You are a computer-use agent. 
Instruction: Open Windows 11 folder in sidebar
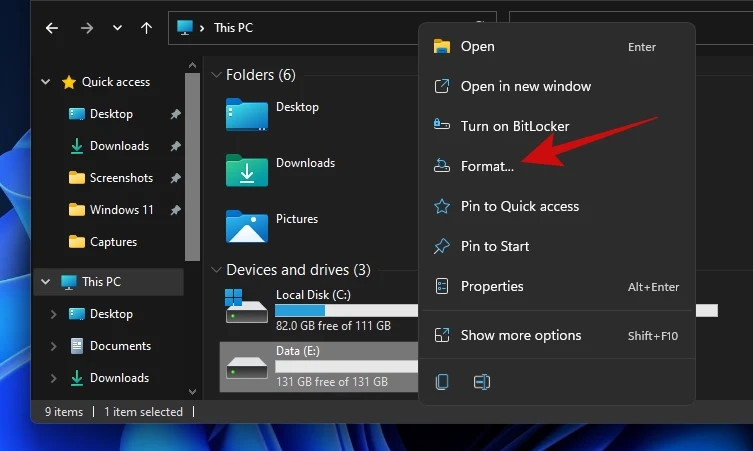tap(121, 210)
